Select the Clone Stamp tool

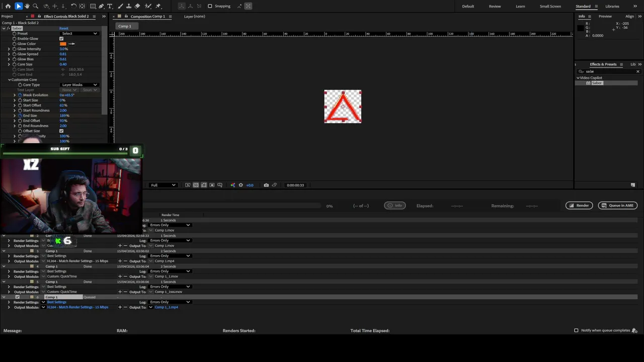click(128, 6)
